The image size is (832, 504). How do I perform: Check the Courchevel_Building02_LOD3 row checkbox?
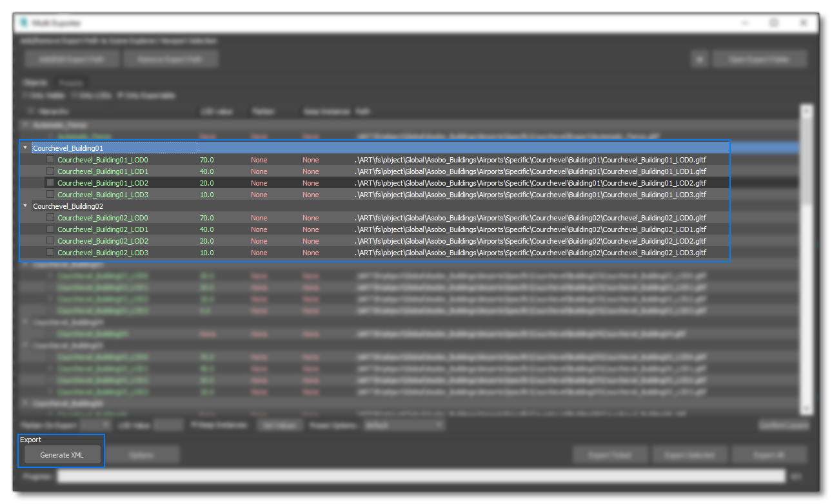pyautogui.click(x=50, y=252)
